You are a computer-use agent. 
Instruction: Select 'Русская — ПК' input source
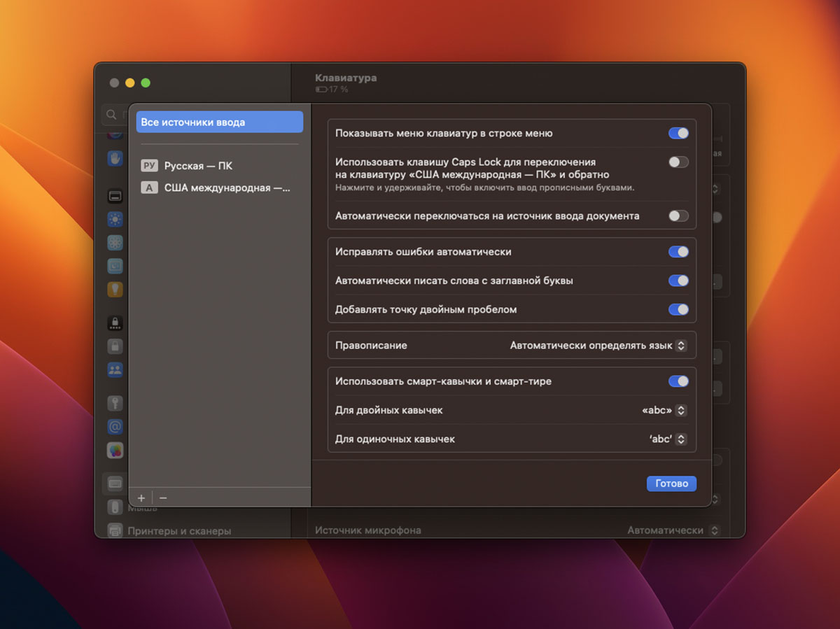[198, 166]
